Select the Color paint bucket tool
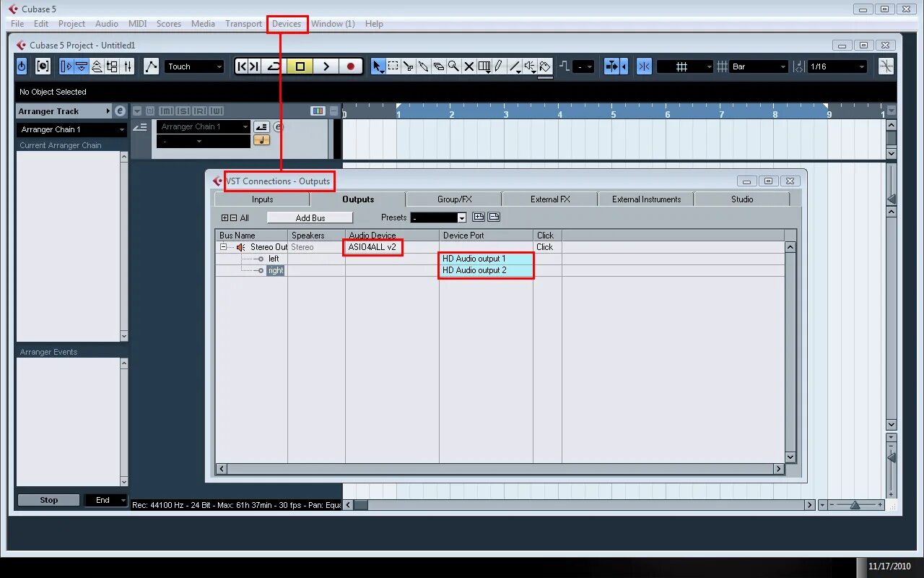Viewport: 924px width, 578px height. [546, 66]
